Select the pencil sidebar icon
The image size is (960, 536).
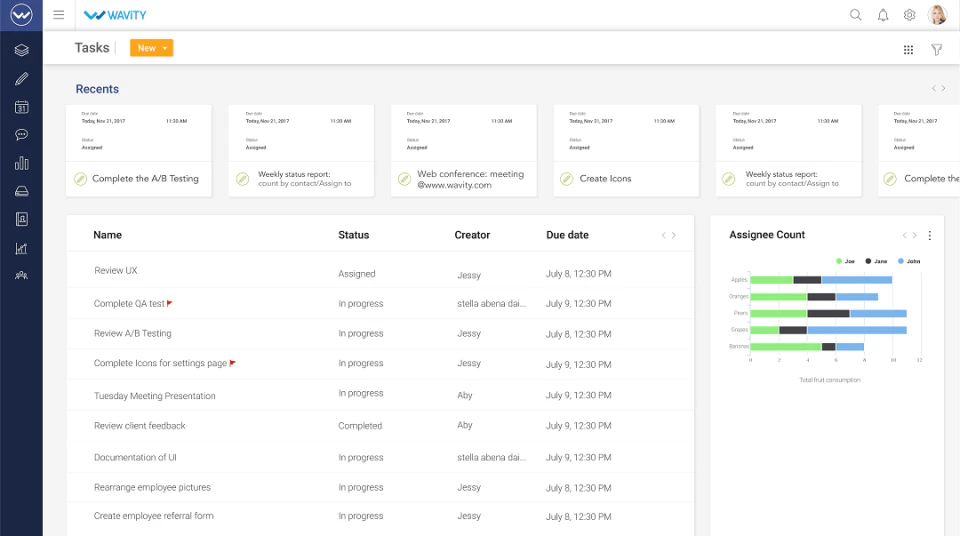[21, 78]
